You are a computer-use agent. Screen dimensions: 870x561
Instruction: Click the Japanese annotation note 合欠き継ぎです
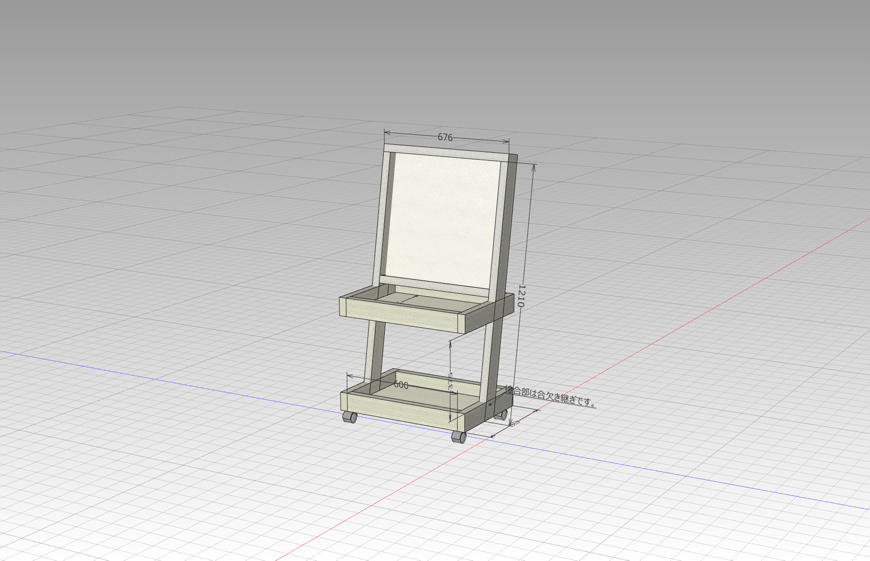pyautogui.click(x=551, y=396)
